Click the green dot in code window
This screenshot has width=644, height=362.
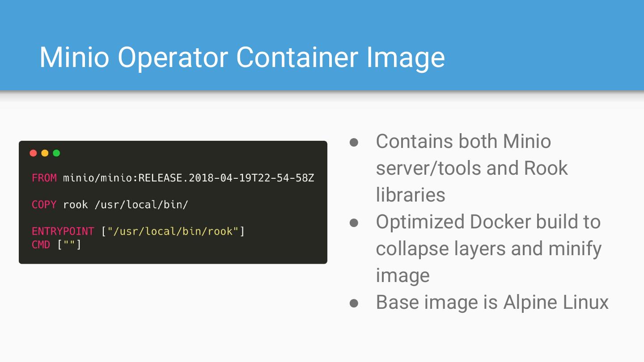click(x=56, y=153)
